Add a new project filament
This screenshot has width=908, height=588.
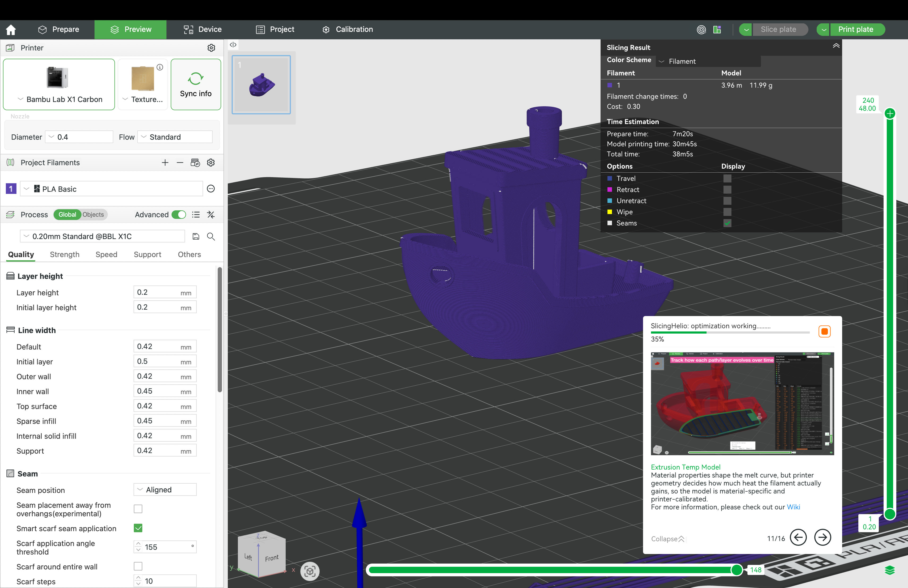pyautogui.click(x=165, y=163)
